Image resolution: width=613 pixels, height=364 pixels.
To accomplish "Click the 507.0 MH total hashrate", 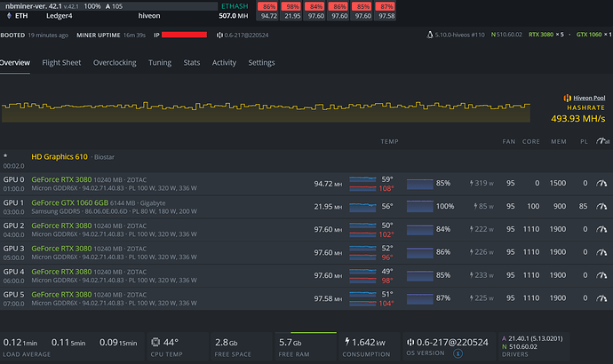I will coord(234,16).
